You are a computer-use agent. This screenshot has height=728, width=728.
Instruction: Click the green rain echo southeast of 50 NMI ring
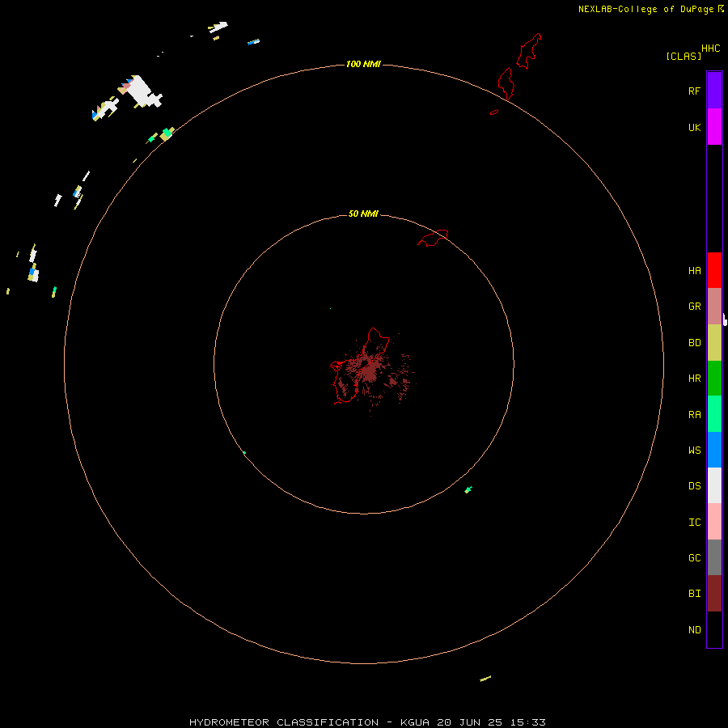[x=468, y=489]
